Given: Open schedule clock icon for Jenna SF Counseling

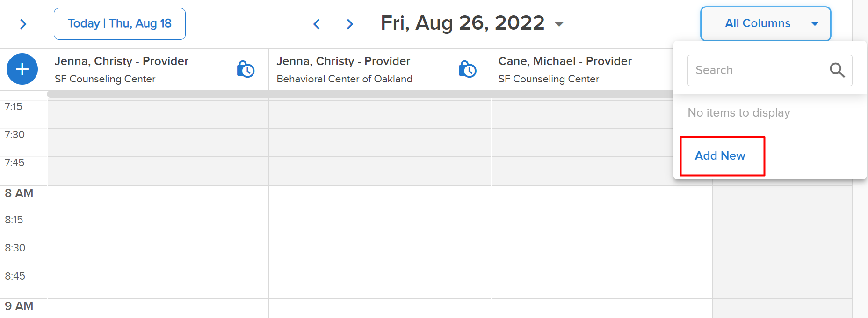Looking at the screenshot, I should click(246, 69).
